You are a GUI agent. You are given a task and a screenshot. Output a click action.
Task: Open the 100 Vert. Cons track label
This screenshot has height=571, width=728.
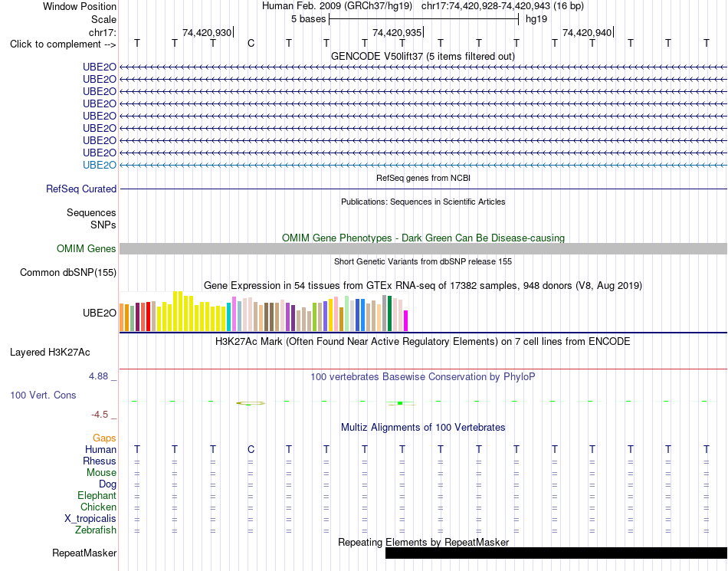pyautogui.click(x=43, y=395)
